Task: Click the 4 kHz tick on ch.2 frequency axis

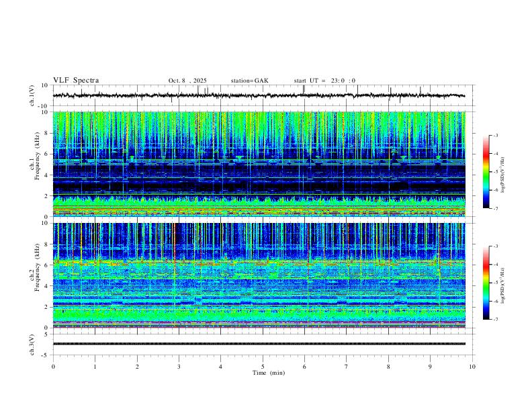Action: [x=47, y=286]
